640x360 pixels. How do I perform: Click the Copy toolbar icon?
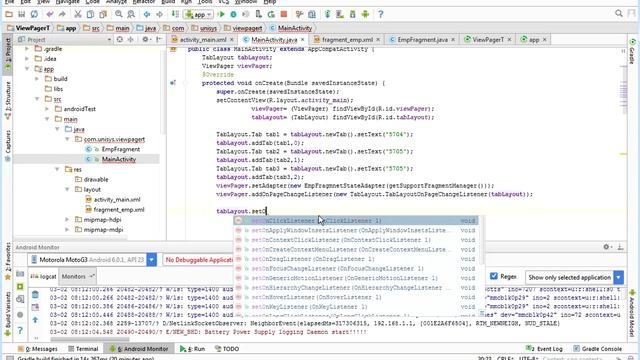[90, 14]
